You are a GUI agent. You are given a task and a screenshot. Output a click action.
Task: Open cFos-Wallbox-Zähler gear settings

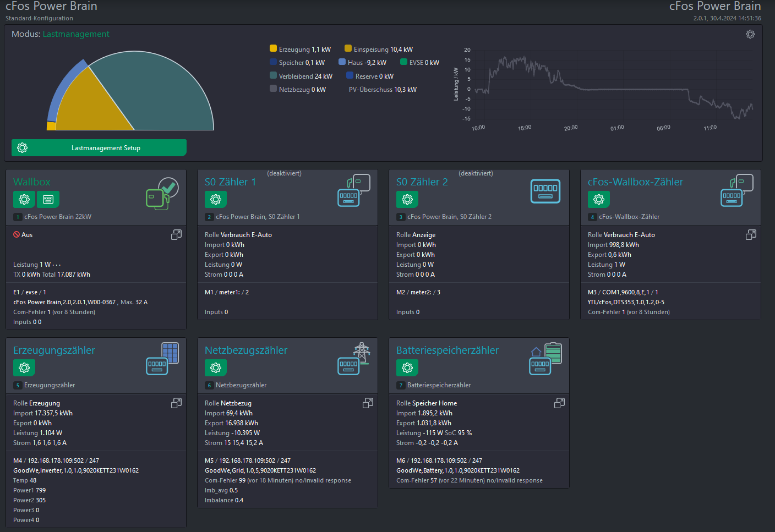[x=599, y=199]
